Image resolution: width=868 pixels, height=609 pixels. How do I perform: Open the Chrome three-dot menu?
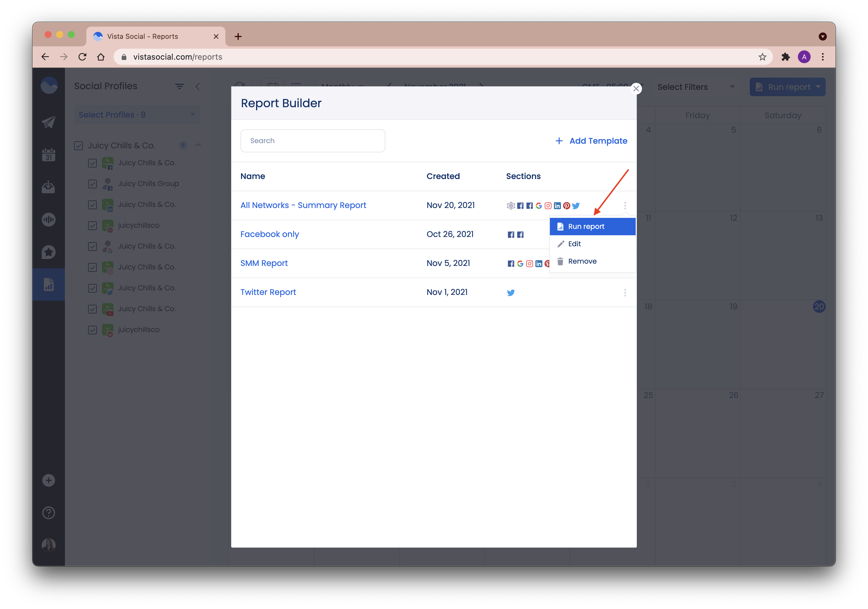tap(823, 57)
